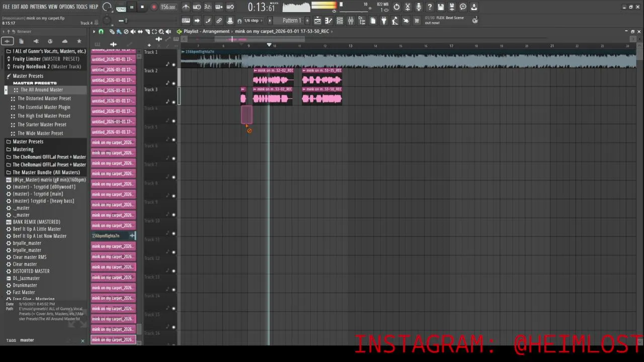This screenshot has width=644, height=362.
Task: Select the playlist Zoom magnifier tool
Action: (x=161, y=32)
